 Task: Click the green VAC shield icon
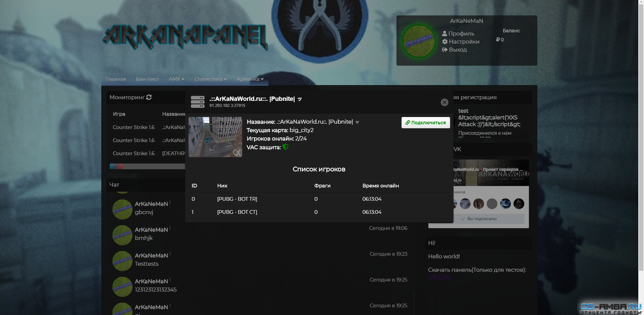(x=285, y=147)
